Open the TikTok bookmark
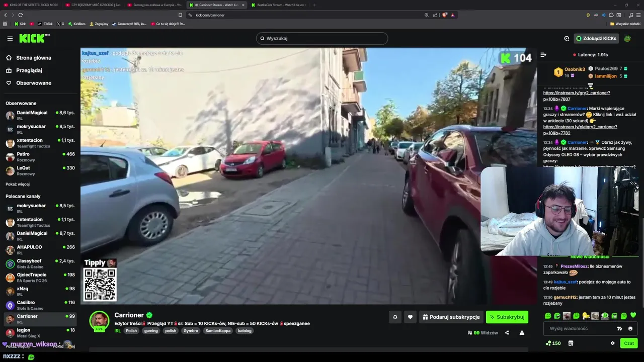 click(x=45, y=24)
